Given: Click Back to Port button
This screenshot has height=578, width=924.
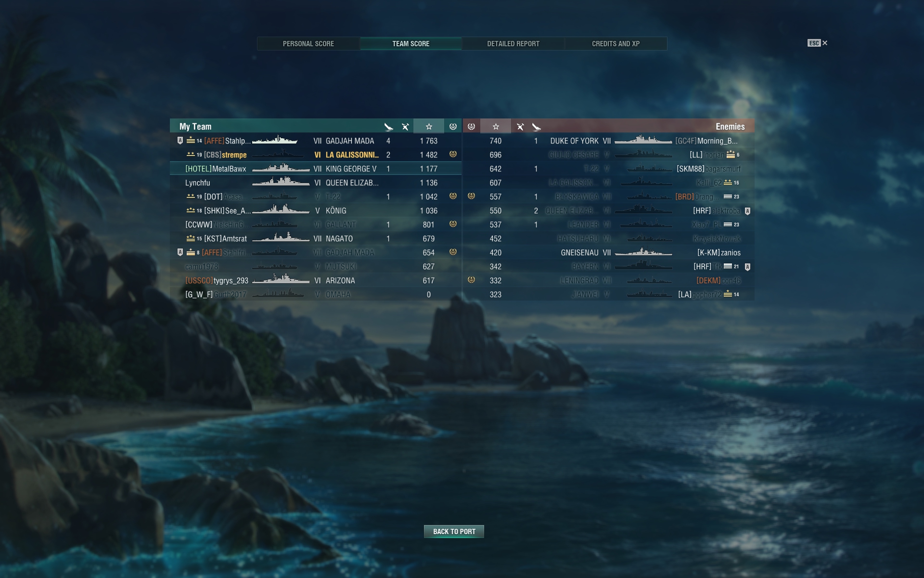Looking at the screenshot, I should coord(454,531).
